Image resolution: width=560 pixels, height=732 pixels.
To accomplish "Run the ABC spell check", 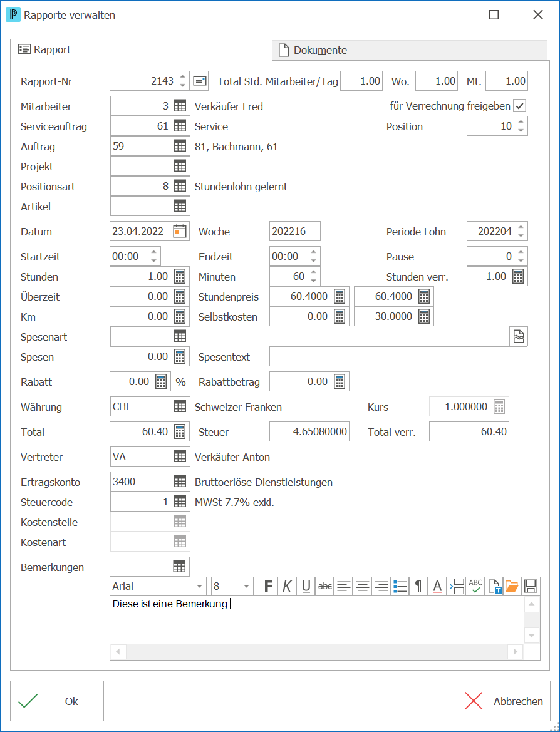I will (475, 586).
